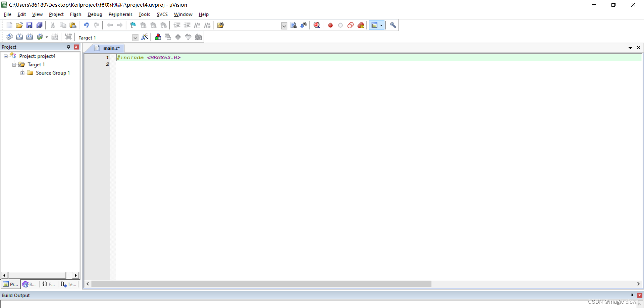The height and width of the screenshot is (308, 644).
Task: Switch to the Templates tab at panel bottom
Action: click(68, 284)
